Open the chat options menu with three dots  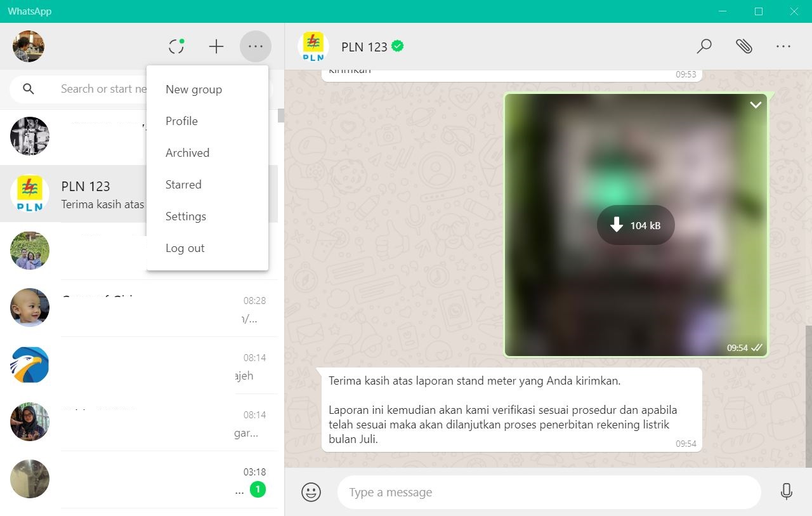[783, 46]
